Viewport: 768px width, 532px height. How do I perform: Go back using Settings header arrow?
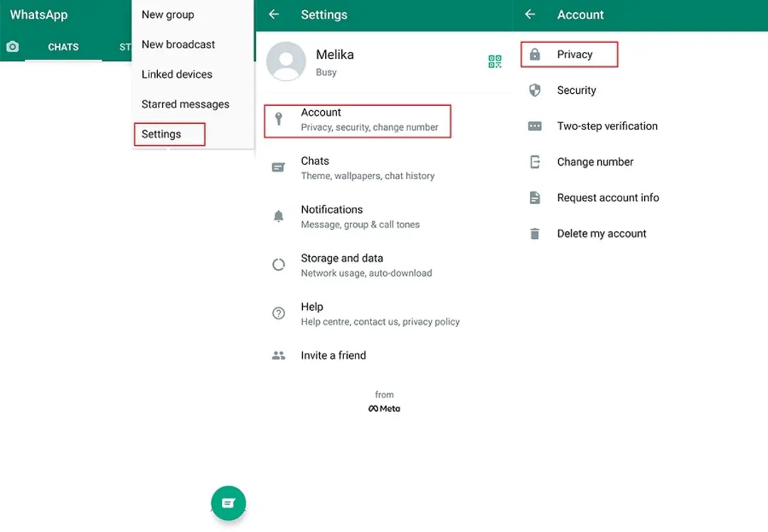(x=274, y=15)
